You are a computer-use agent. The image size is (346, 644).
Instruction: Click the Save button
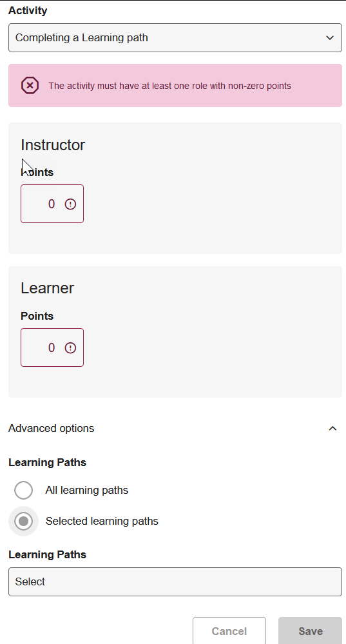[x=311, y=631]
